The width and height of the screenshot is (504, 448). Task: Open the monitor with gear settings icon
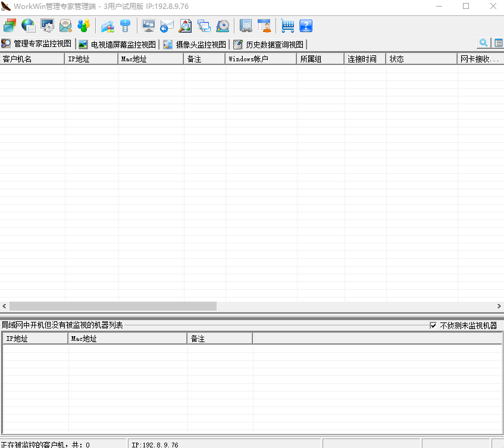click(47, 26)
